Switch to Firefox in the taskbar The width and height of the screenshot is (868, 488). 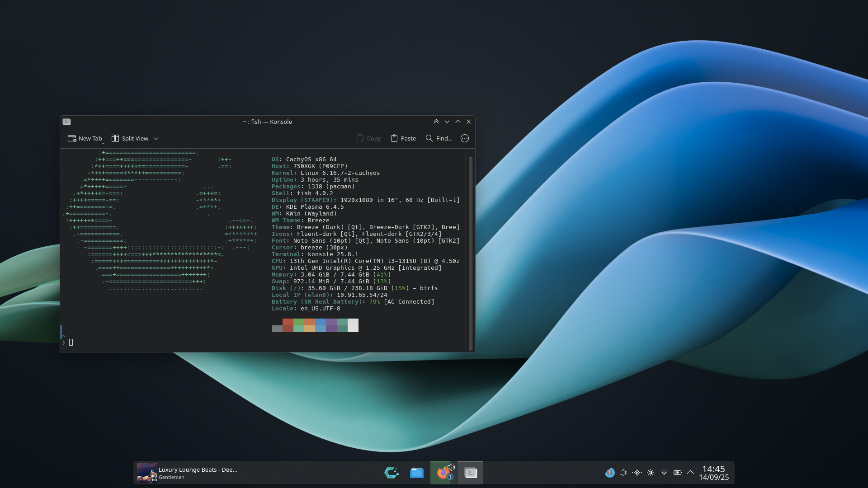click(442, 473)
